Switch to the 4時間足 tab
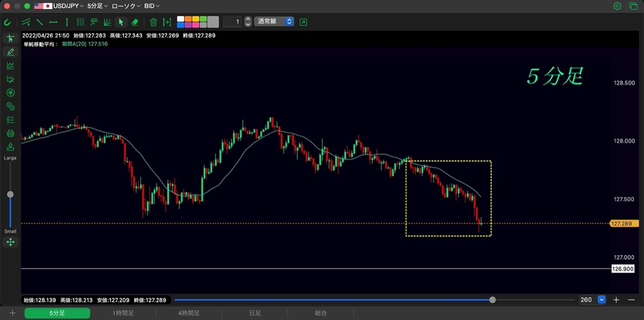The width and height of the screenshot is (644, 320). pyautogui.click(x=189, y=313)
